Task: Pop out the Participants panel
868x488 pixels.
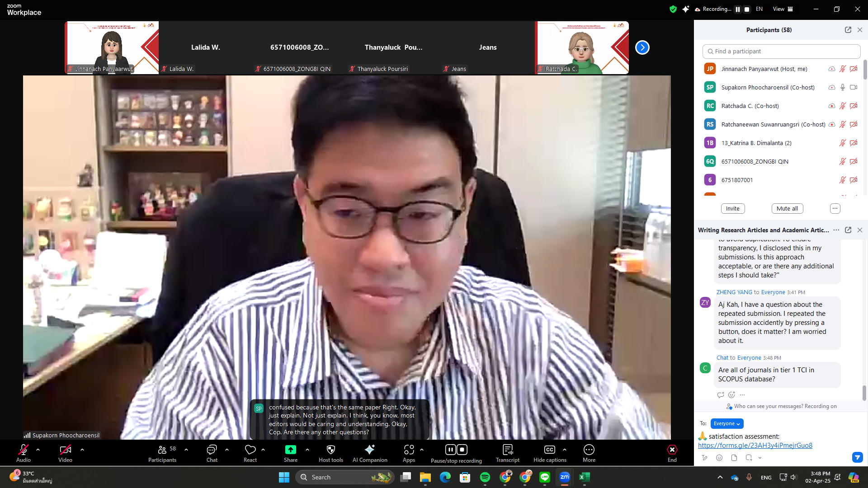Action: click(848, 30)
